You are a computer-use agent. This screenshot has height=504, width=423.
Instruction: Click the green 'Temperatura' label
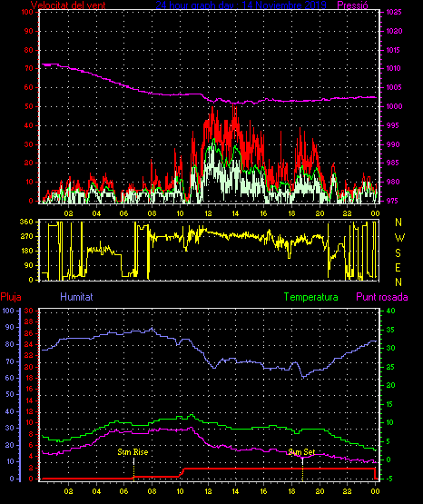[x=311, y=297]
